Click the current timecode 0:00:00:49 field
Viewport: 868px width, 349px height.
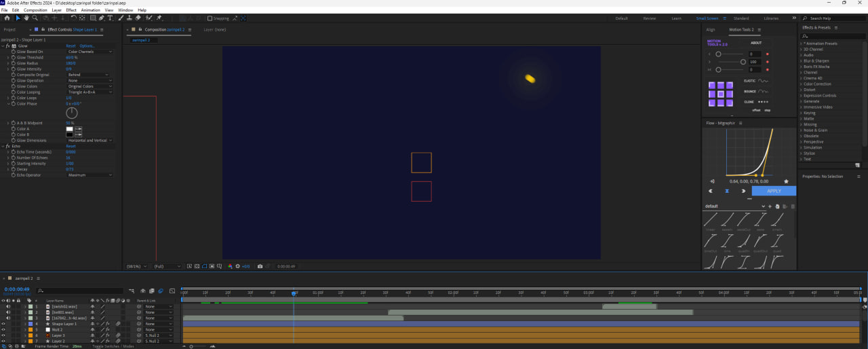click(17, 290)
